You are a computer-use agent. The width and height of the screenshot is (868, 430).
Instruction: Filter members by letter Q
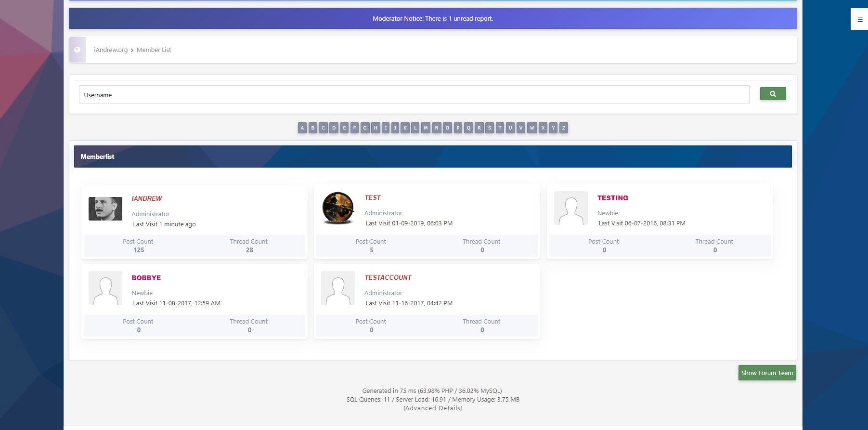coord(468,128)
